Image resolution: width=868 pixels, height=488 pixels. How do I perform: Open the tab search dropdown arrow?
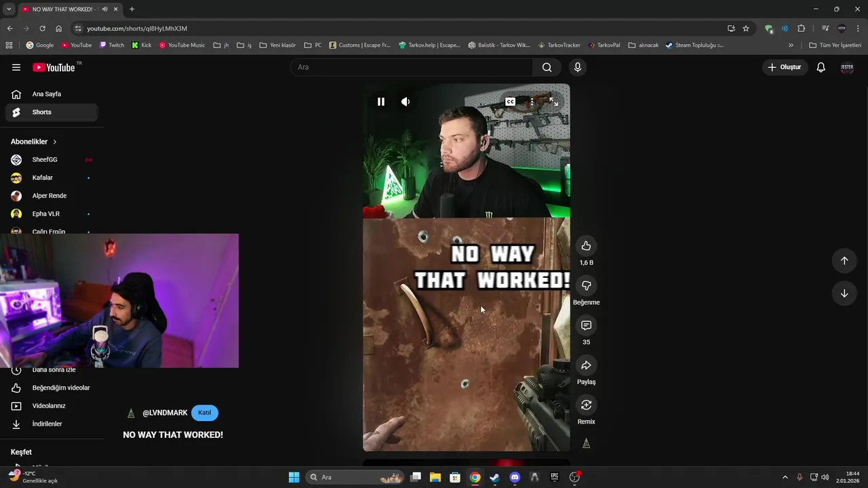(x=9, y=9)
